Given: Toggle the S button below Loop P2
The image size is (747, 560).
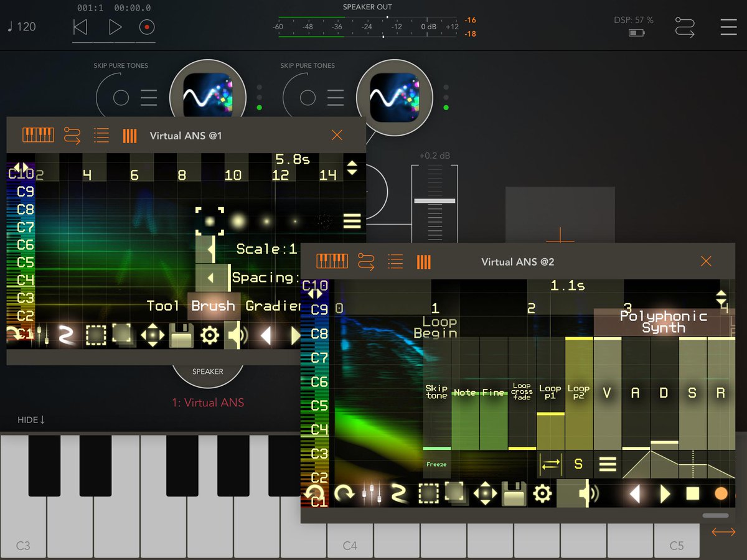Looking at the screenshot, I should point(578,464).
